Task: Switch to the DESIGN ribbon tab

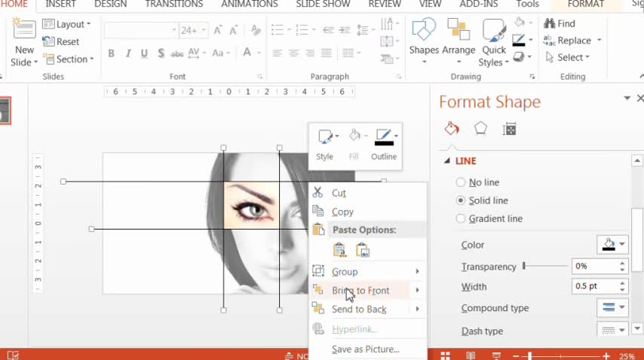Action: (x=111, y=4)
